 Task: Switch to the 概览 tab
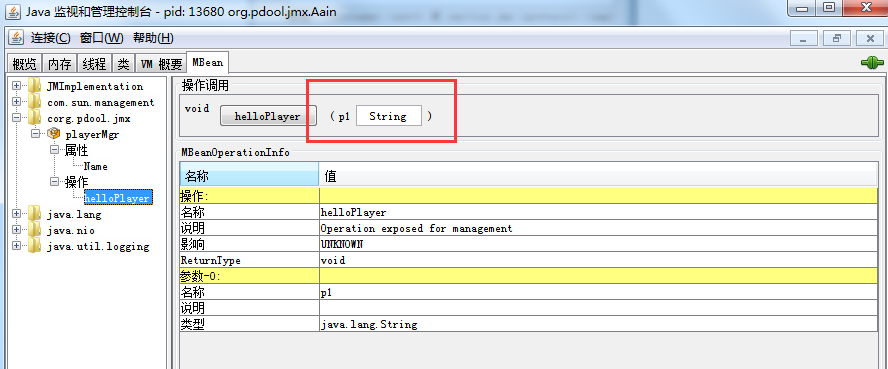coord(24,64)
